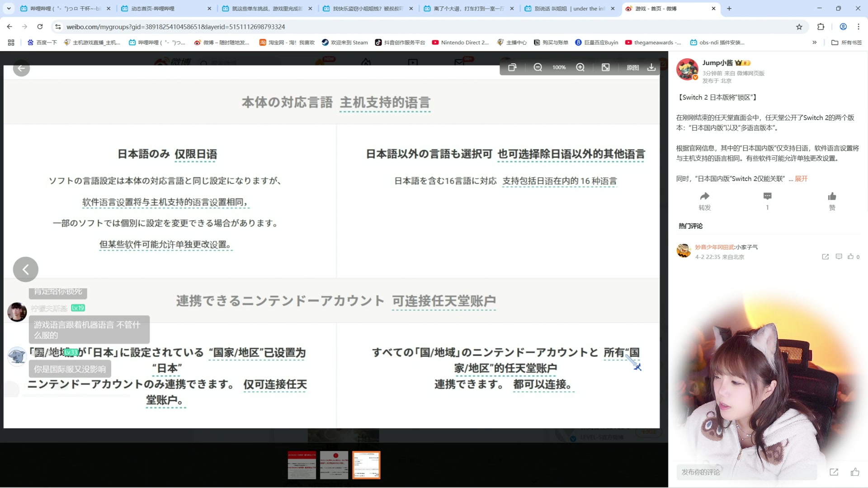Zoom in using the plus magnifier
The image size is (868, 488).
click(580, 67)
